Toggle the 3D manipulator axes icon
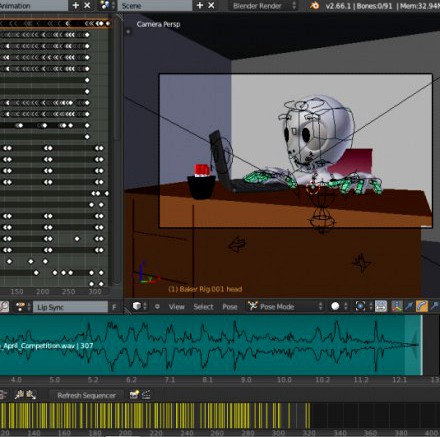440x437 pixels. [397, 306]
